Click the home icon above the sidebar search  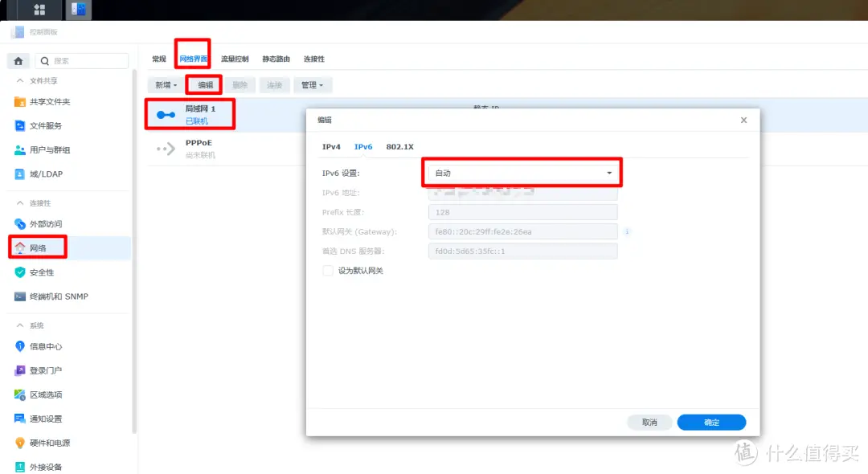click(18, 60)
